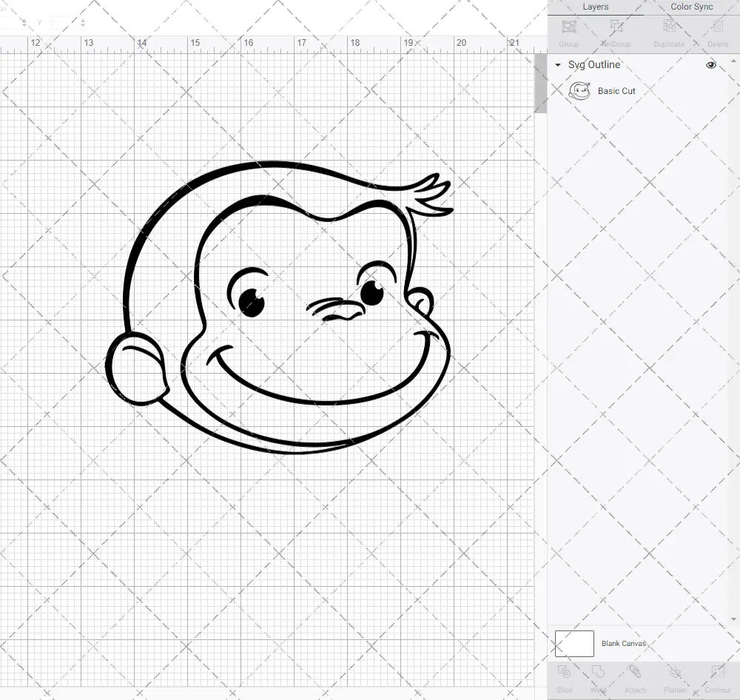Collapse the Svg Outline layer group

point(558,65)
